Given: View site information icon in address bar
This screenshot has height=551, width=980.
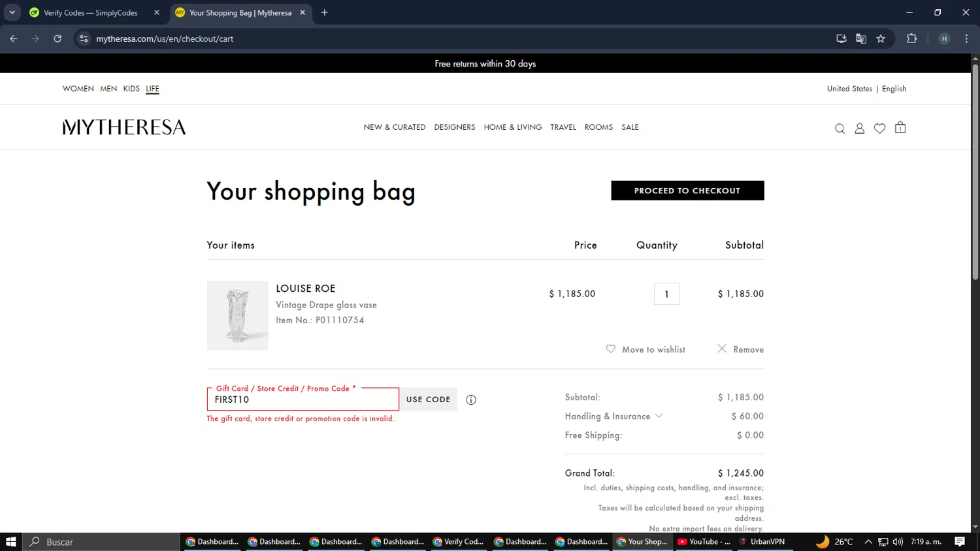Looking at the screenshot, I should (x=84, y=39).
